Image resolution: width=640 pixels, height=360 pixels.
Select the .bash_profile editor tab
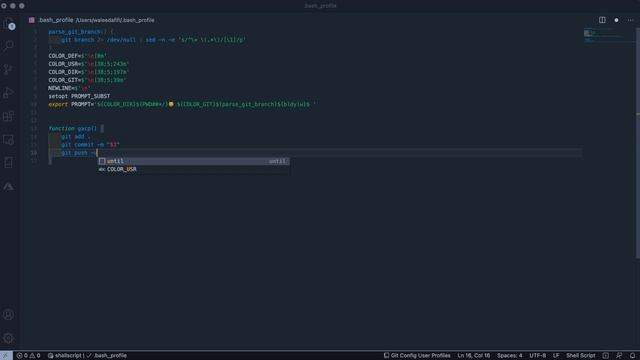pyautogui.click(x=56, y=20)
